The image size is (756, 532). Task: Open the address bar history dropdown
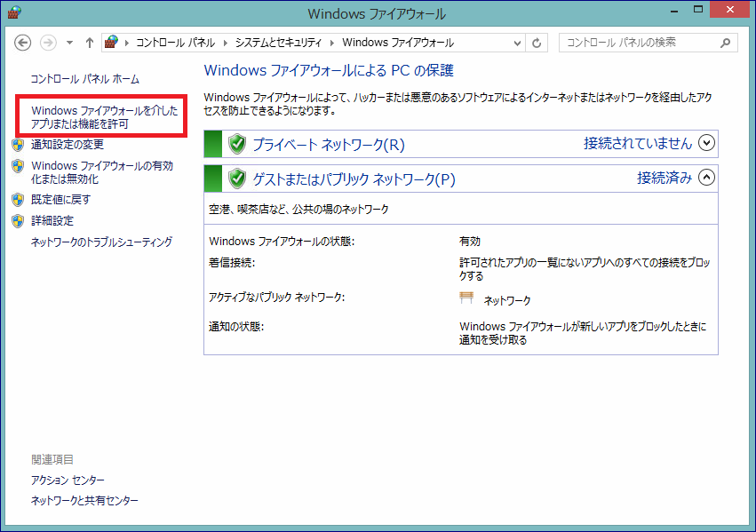pyautogui.click(x=517, y=43)
